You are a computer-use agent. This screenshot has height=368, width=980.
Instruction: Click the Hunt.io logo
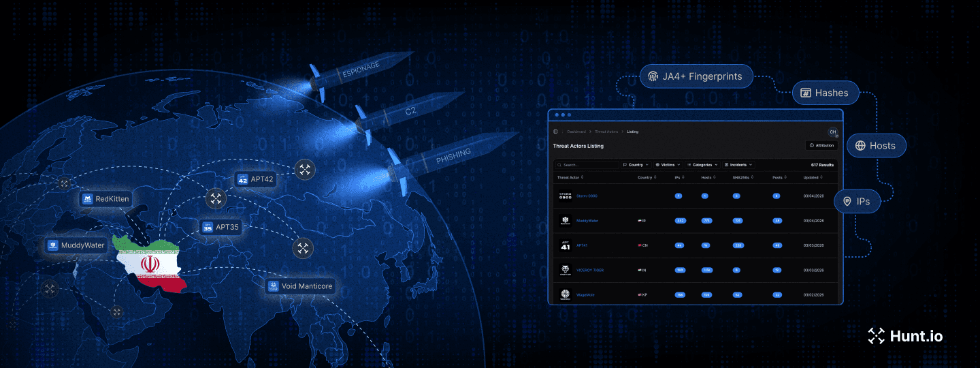[905, 336]
